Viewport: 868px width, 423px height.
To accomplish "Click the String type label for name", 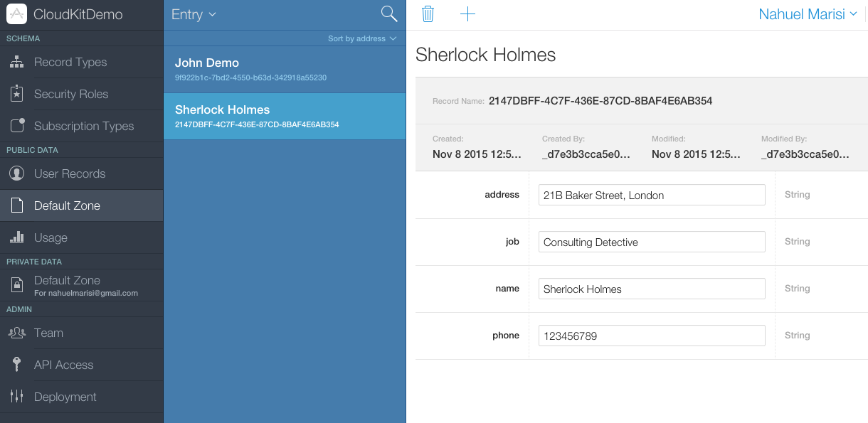I will click(797, 289).
